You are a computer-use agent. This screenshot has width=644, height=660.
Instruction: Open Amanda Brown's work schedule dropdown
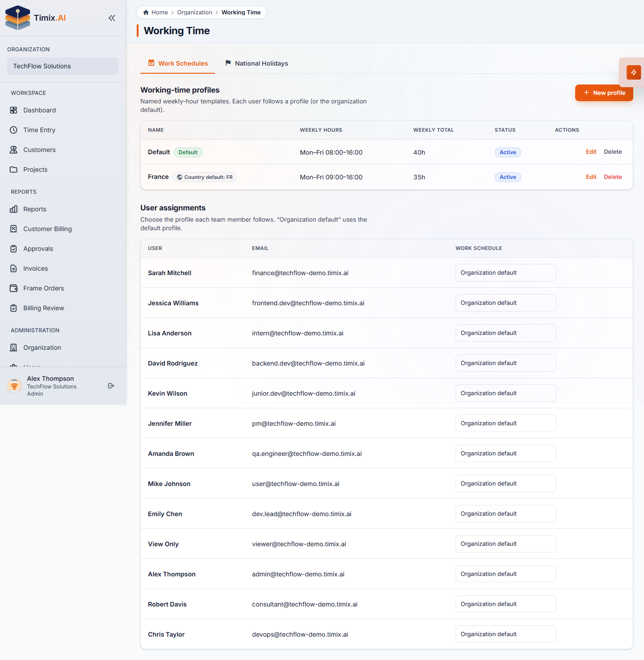tap(506, 454)
